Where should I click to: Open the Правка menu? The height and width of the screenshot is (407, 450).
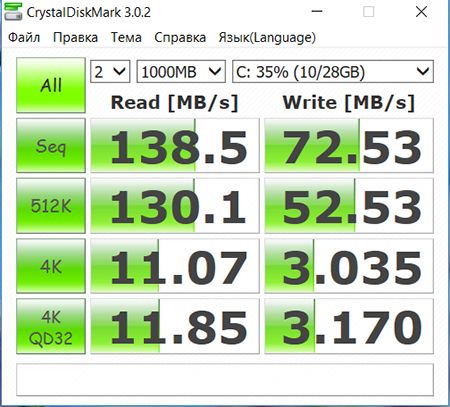pos(75,38)
